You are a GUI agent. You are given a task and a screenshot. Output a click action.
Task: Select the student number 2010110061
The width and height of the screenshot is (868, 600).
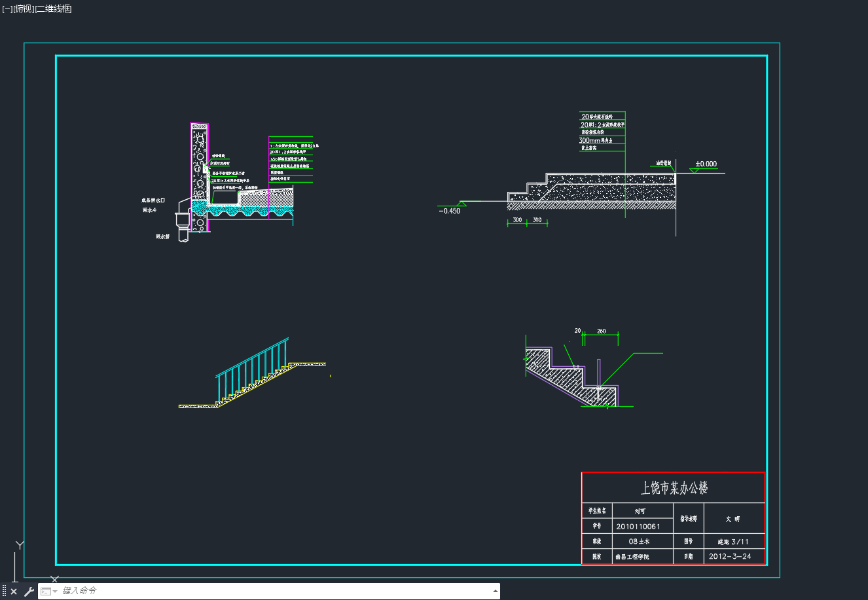point(638,526)
